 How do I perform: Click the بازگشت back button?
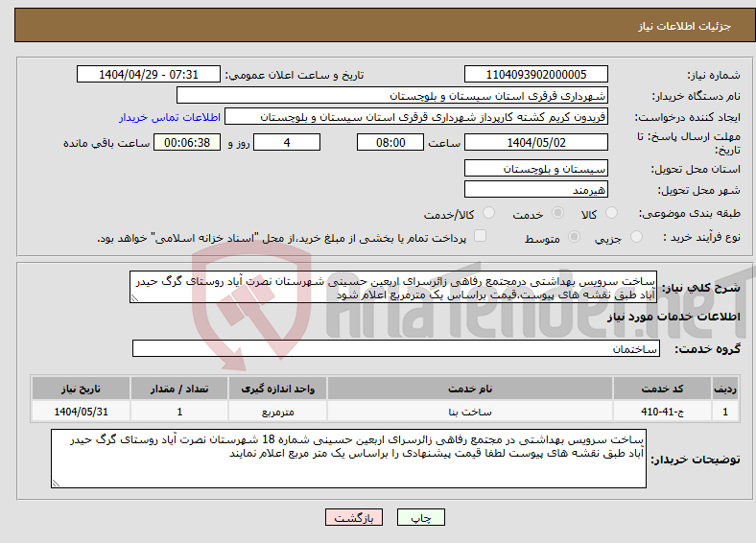pos(354,517)
